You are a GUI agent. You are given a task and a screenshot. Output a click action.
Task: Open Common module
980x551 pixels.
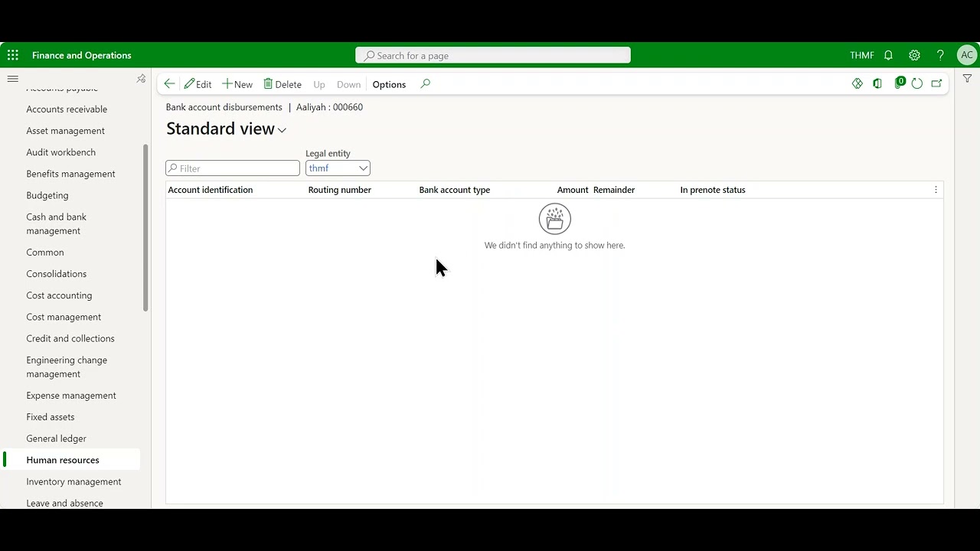coord(45,253)
